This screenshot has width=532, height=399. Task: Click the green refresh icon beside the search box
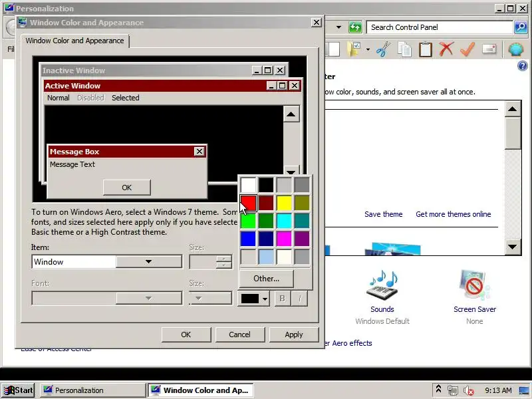pyautogui.click(x=355, y=27)
